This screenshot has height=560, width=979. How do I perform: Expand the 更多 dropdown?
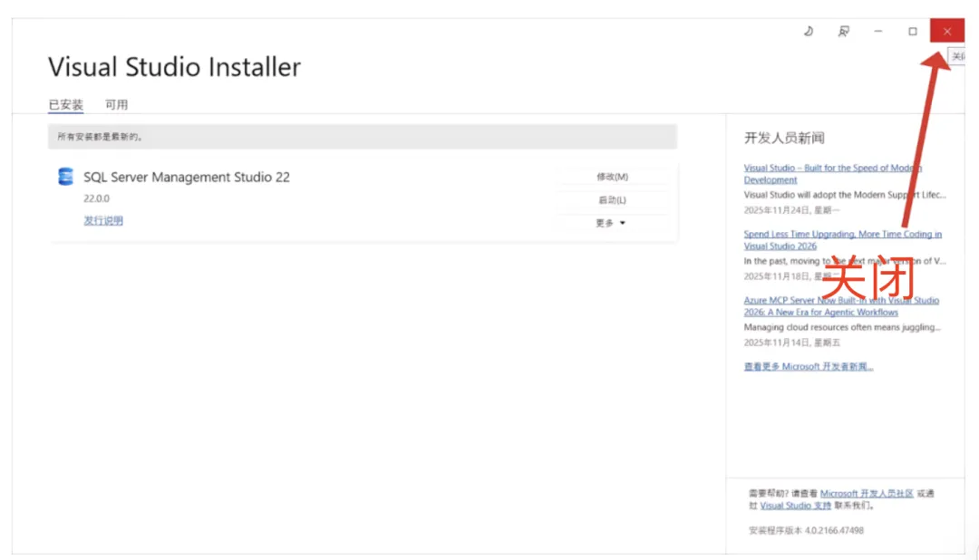[x=612, y=223]
